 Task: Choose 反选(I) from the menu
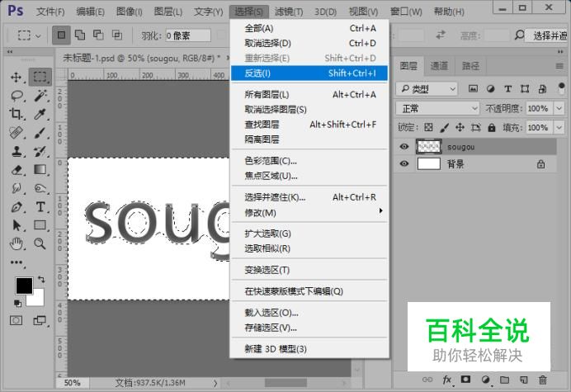[309, 73]
